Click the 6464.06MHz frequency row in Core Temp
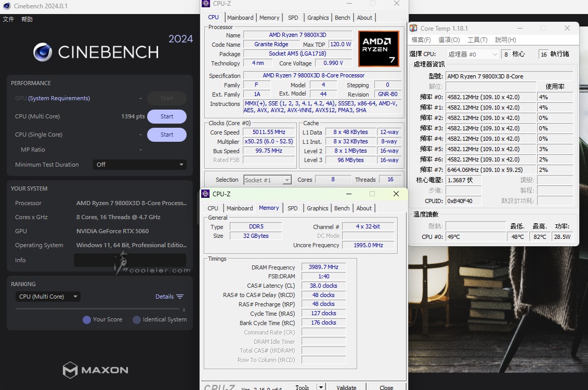Viewport: 588px width, 390px height. tap(491, 170)
